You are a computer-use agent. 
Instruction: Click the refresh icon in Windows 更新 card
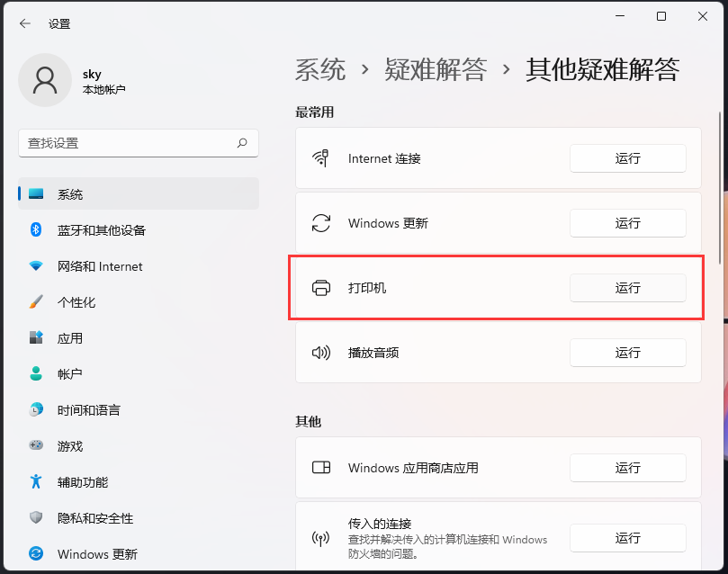click(x=321, y=223)
